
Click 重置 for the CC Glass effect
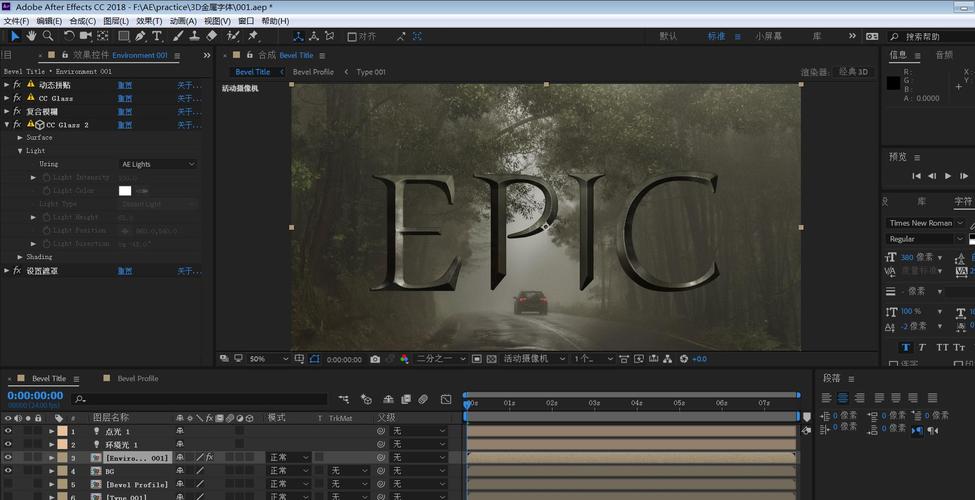(125, 99)
